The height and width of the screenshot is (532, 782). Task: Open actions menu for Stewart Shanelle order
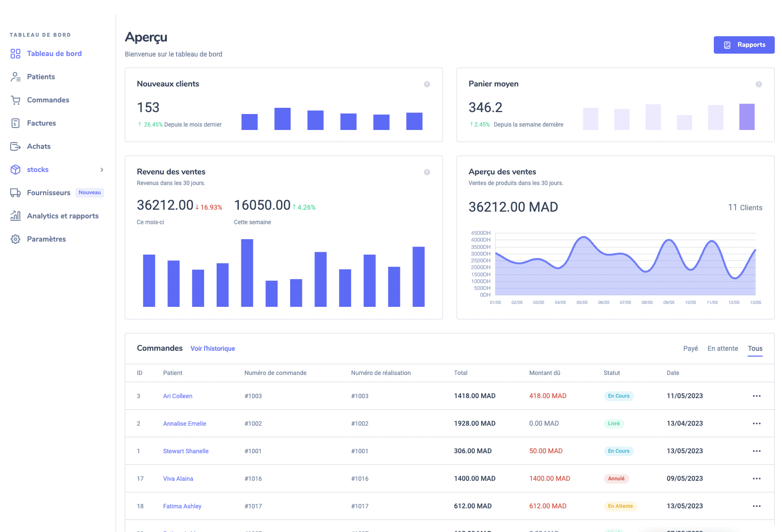(x=757, y=451)
